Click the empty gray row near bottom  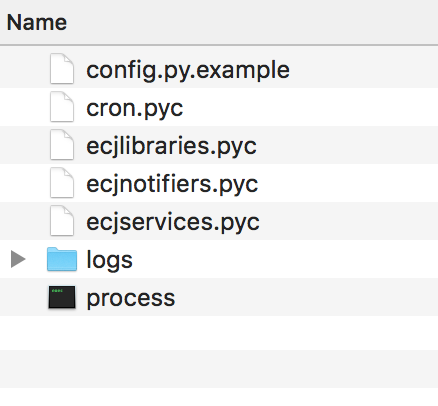[219, 369]
